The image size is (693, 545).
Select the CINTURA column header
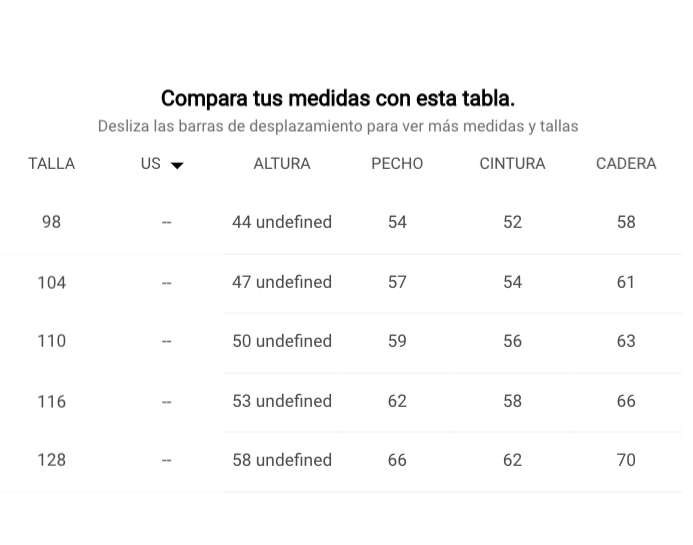512,163
